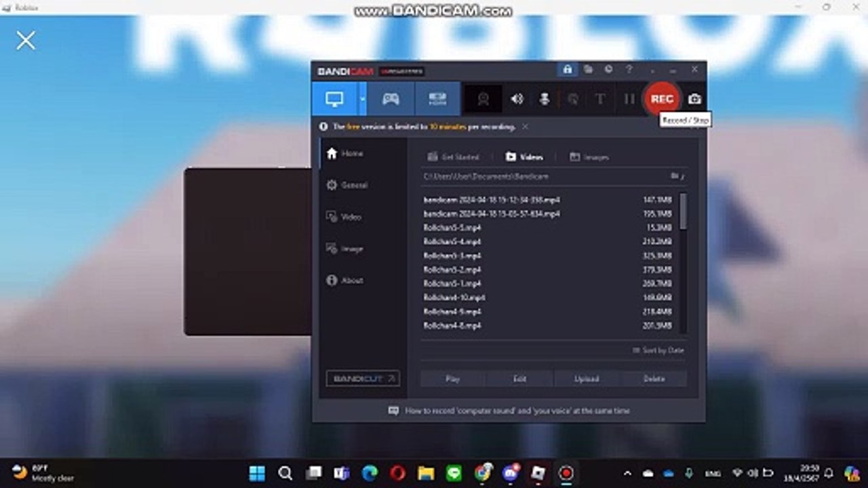Select the 201.3MB video file
This screenshot has width=868, height=488.
pos(548,326)
